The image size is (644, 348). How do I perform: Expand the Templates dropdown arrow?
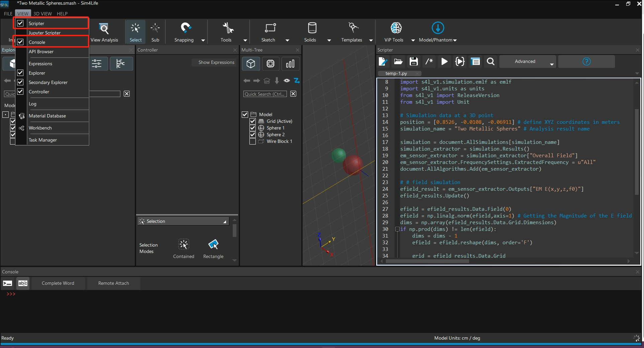[371, 40]
